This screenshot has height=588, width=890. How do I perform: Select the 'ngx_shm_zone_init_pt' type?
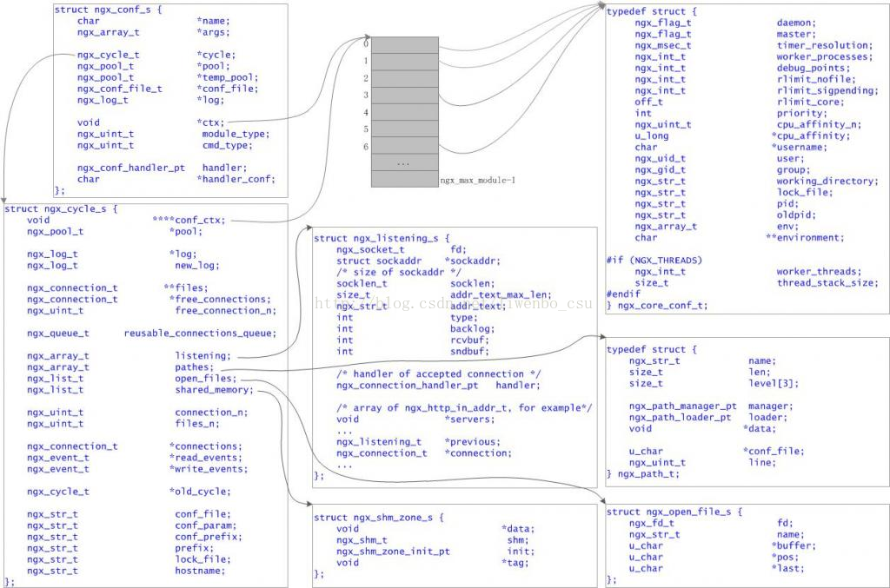click(393, 552)
